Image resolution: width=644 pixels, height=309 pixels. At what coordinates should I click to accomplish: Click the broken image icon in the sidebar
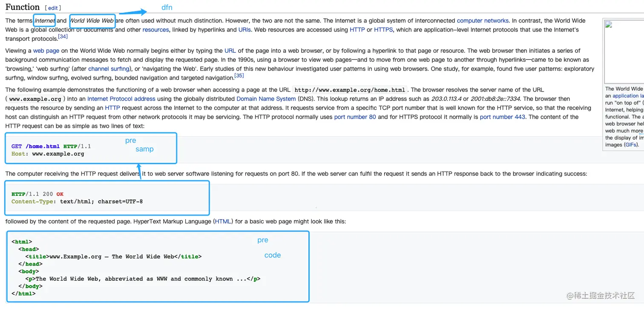coord(608,24)
